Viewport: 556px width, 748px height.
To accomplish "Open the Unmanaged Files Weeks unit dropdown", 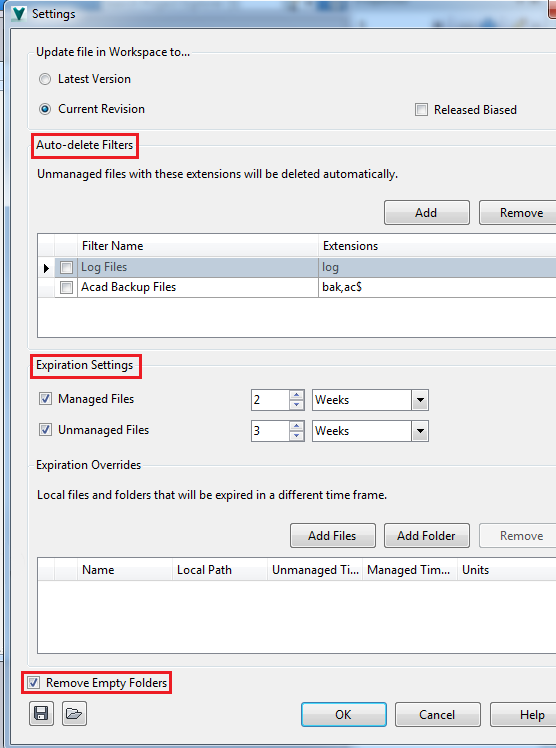I will coord(420,431).
